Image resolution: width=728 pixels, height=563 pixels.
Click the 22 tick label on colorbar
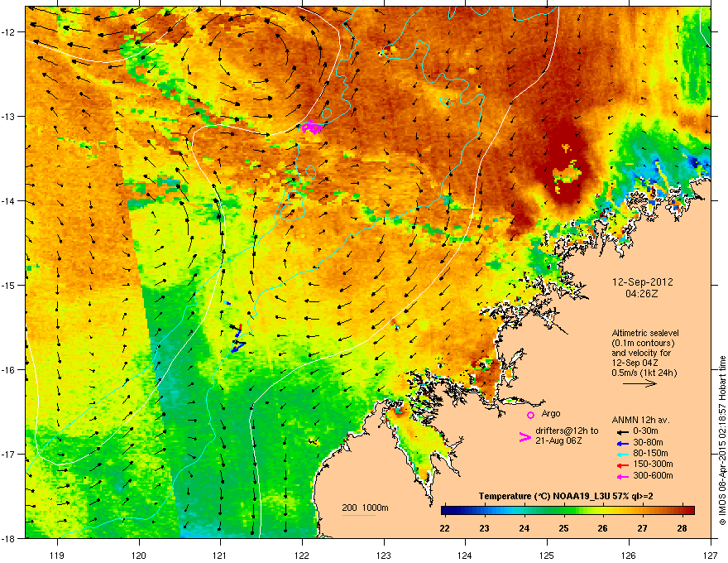point(445,528)
